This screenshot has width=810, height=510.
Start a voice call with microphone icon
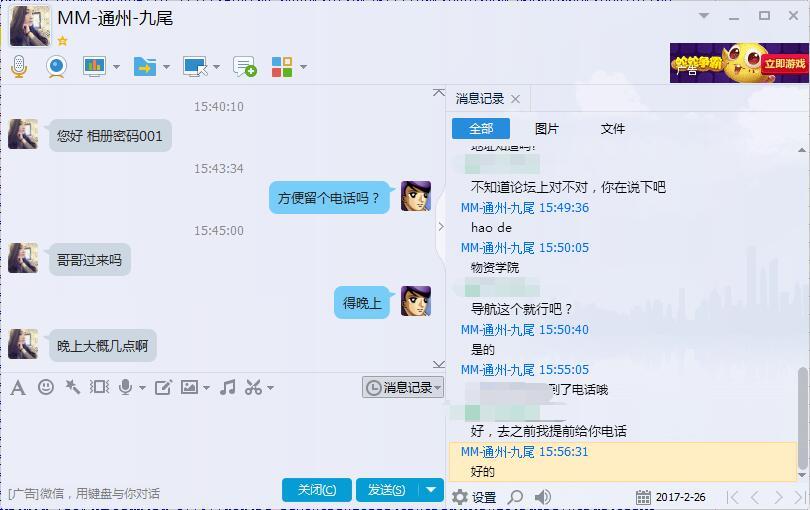click(19, 67)
